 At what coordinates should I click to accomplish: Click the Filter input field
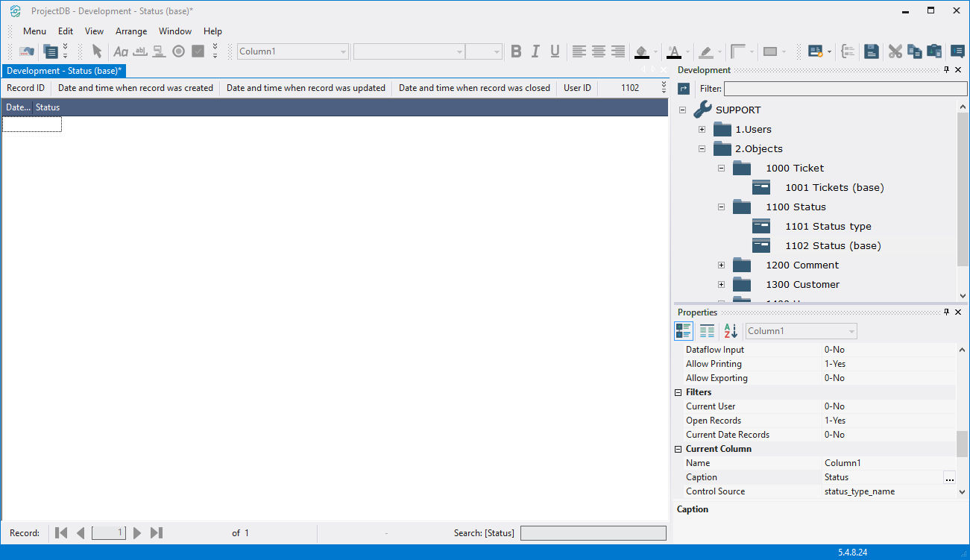point(845,89)
